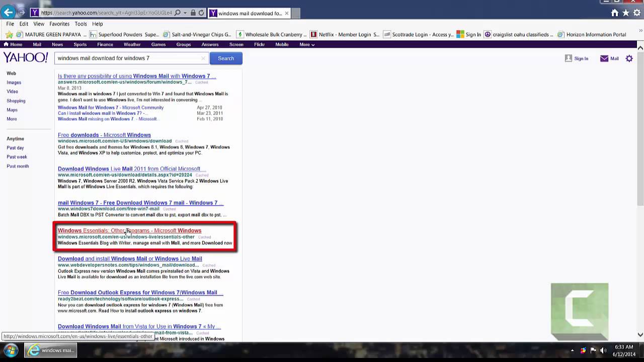Select Video in the left sidebar
This screenshot has height=362, width=644.
(x=12, y=92)
